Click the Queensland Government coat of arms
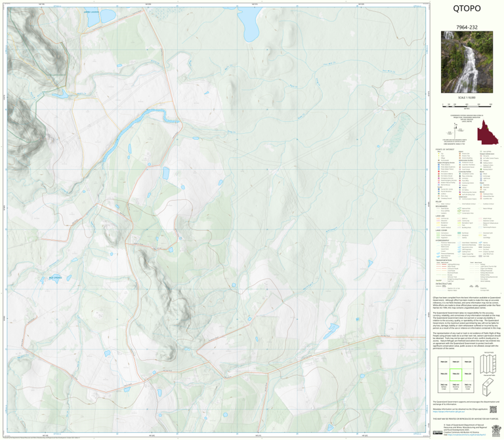The width and height of the screenshot is (504, 440). [496, 430]
